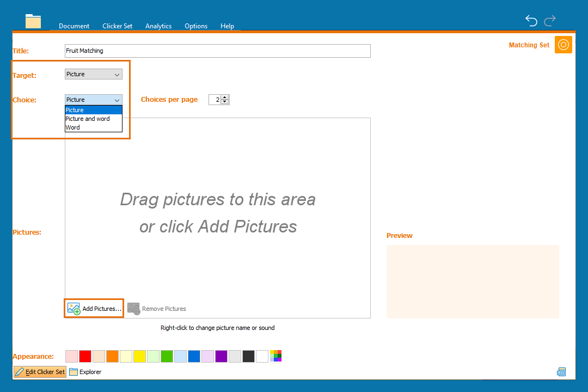The width and height of the screenshot is (588, 392).
Task: Select the Edit Clicker Set tab
Action: click(40, 372)
